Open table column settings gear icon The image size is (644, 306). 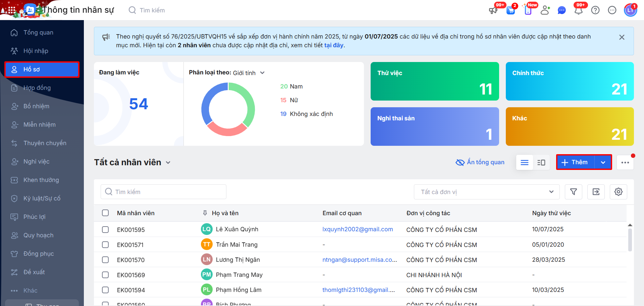coord(618,192)
